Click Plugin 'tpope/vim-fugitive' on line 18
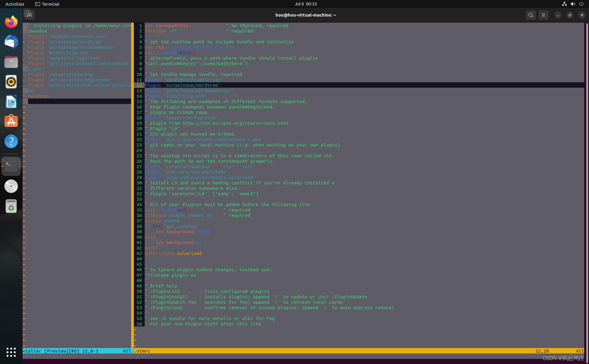The height and width of the screenshot is (364, 589). [x=181, y=118]
